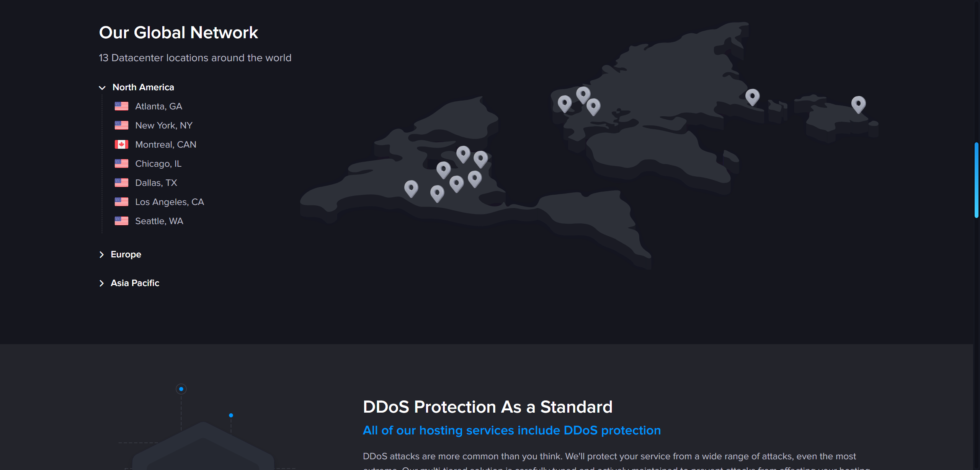Click the easternmost map pin on the map

858,103
